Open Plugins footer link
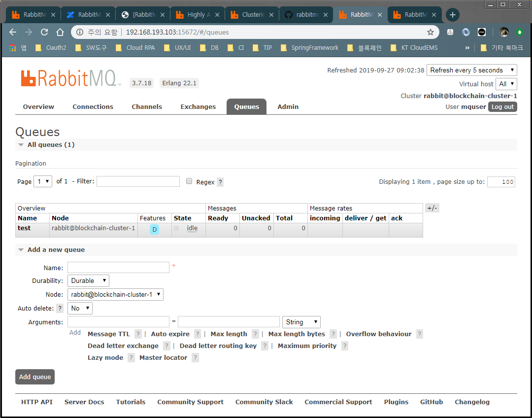Viewport: 532px width, 418px height. 396,402
